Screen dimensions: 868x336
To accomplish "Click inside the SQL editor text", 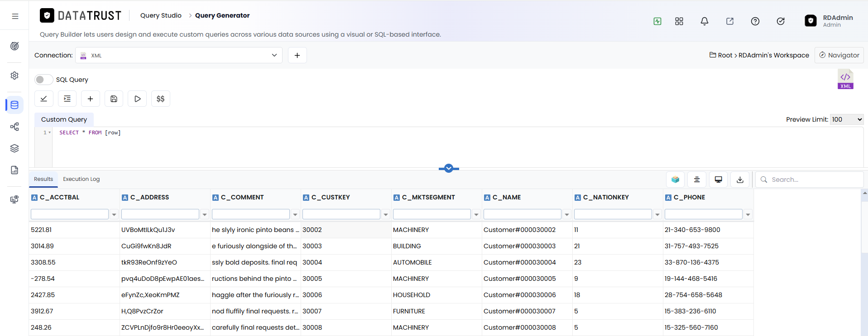I will point(90,133).
